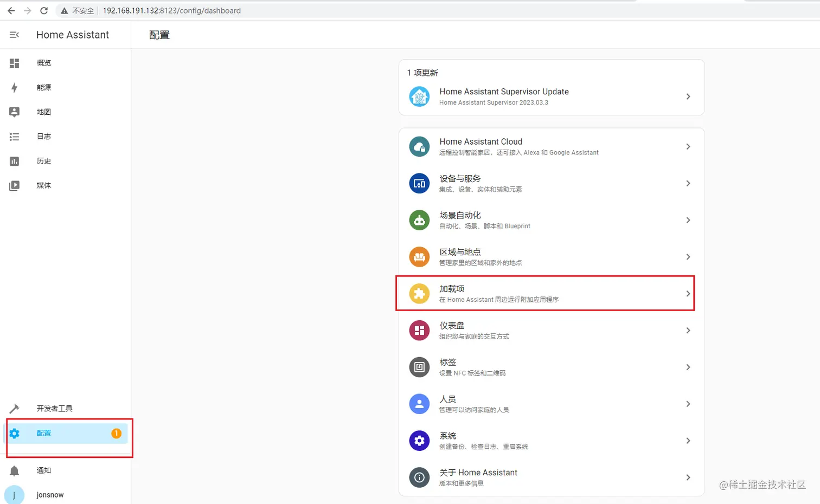Screen dimensions: 820x504
Task: Expand the 加载项 chevron
Action: click(x=688, y=294)
